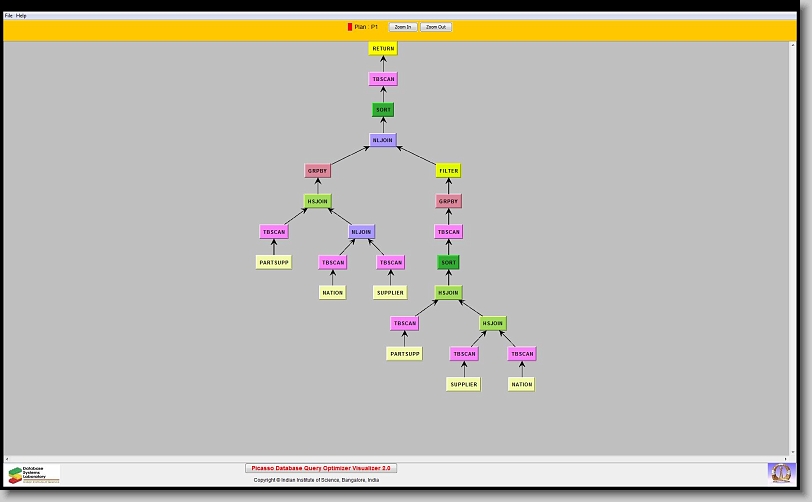Click the institute emblem icon at bottom right
812x502 pixels.
[779, 472]
